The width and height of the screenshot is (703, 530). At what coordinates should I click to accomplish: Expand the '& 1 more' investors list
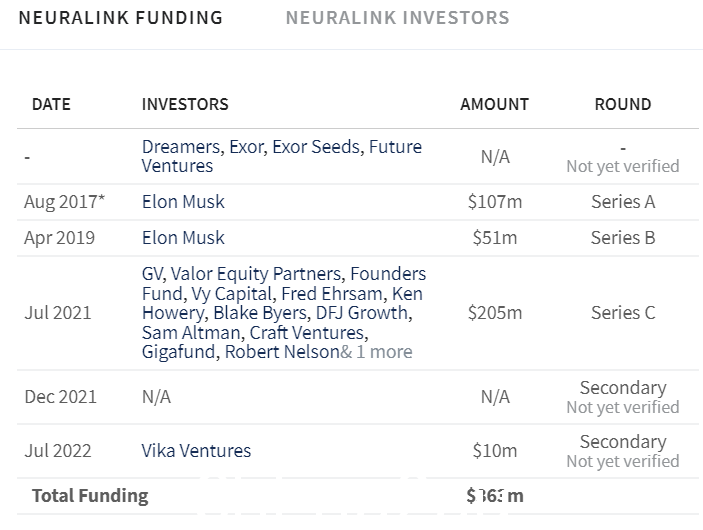[x=376, y=352]
